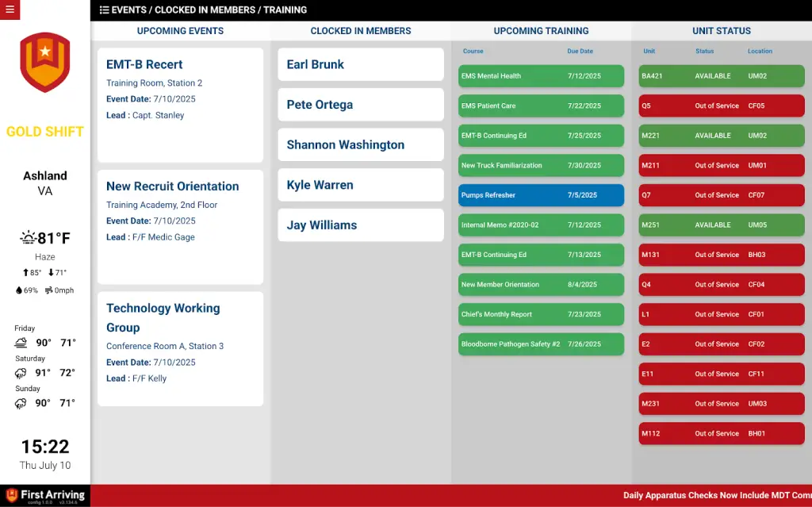The height and width of the screenshot is (507, 812).
Task: Open the EMT-B Recert event card
Action: [180, 105]
